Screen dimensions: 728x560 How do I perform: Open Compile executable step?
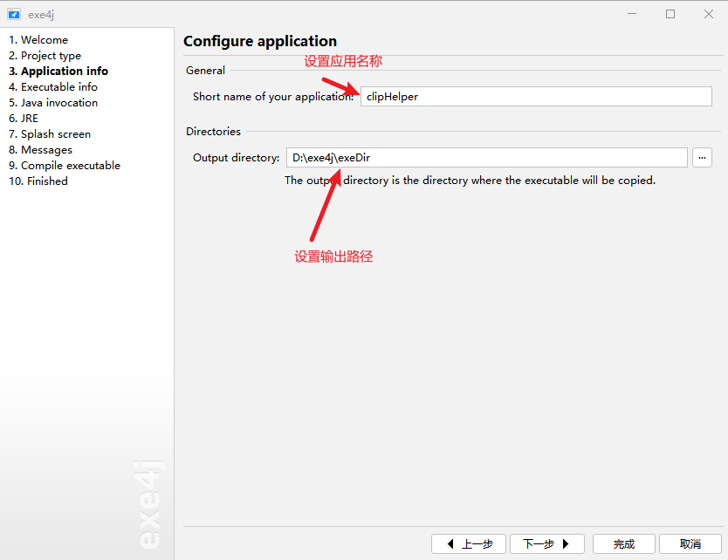[x=65, y=166]
